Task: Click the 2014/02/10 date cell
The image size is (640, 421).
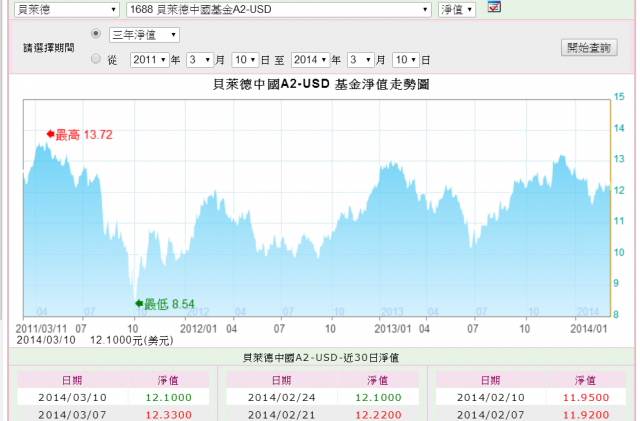Action: click(x=491, y=397)
